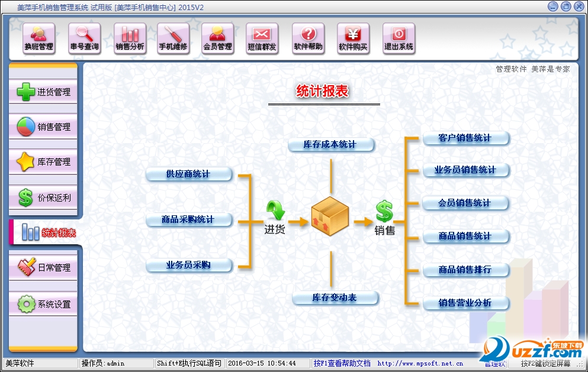The image size is (588, 372).
Task: Select 日常管理 daily management sidebar item
Action: click(x=43, y=267)
